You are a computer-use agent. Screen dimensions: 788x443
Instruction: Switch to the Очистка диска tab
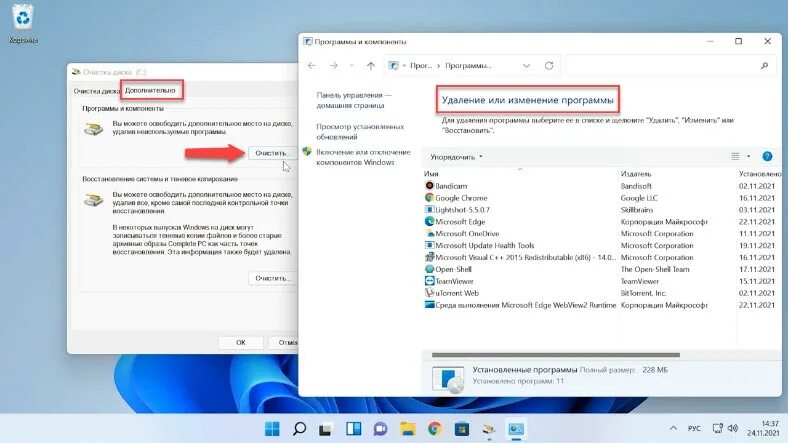[96, 91]
